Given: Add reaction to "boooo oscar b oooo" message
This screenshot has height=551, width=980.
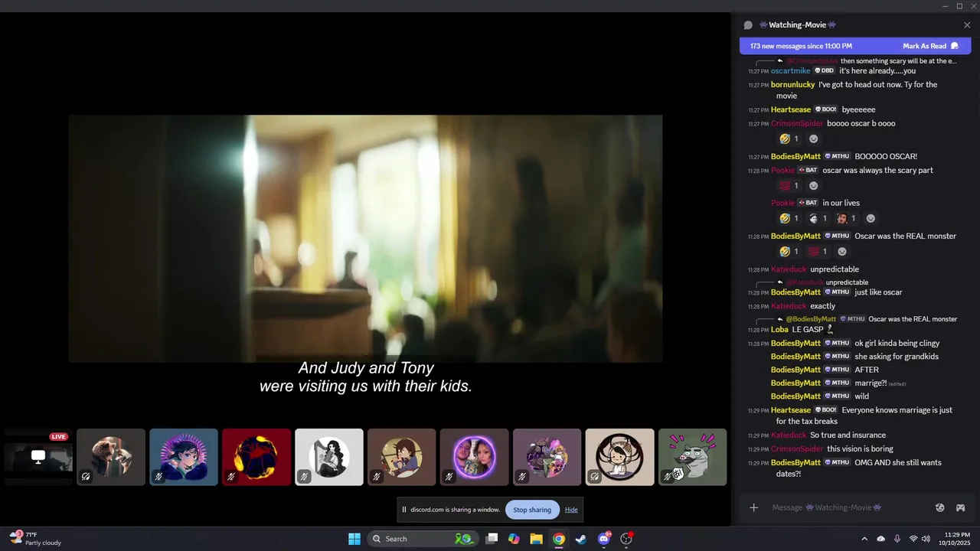Looking at the screenshot, I should pyautogui.click(x=814, y=139).
